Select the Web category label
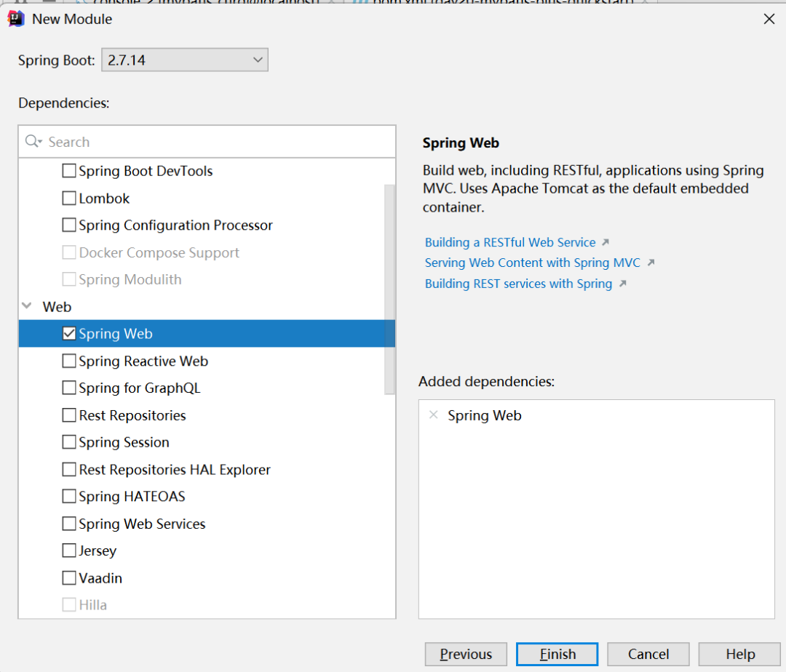786x672 pixels. [57, 306]
